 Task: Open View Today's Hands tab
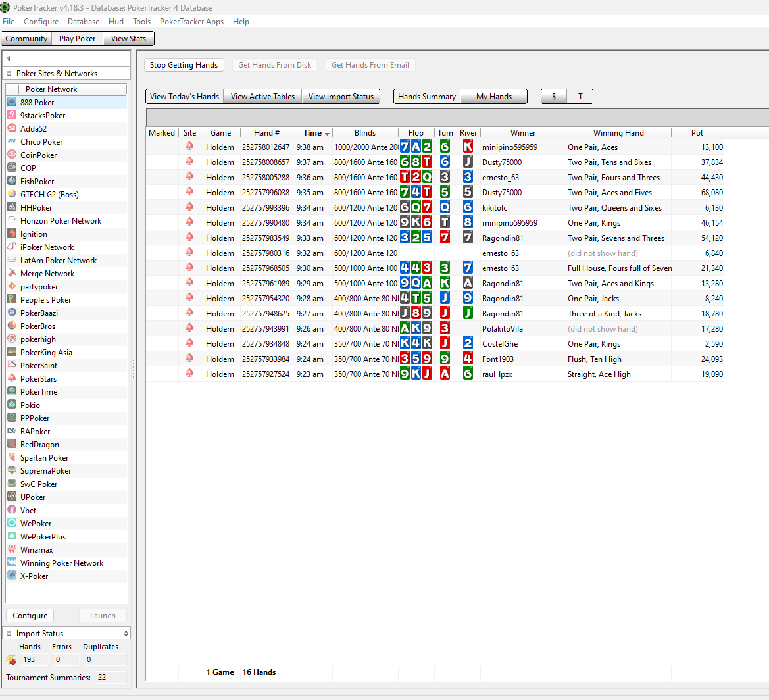click(184, 97)
